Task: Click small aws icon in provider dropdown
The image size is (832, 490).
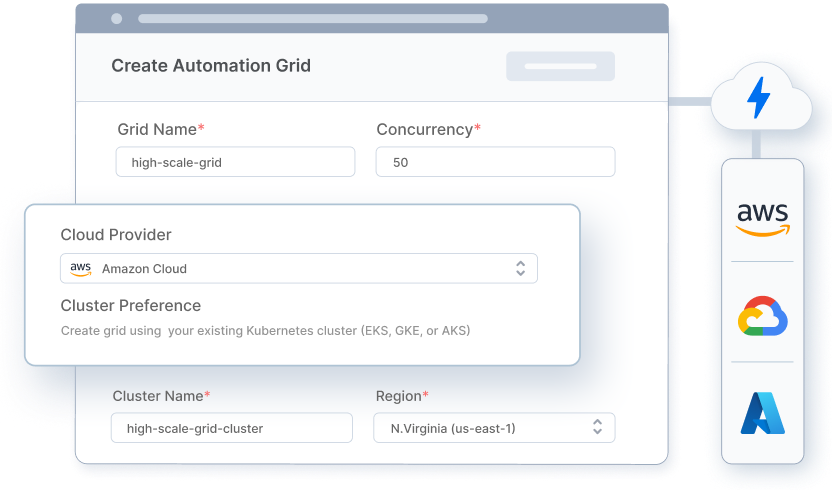Action: (81, 269)
